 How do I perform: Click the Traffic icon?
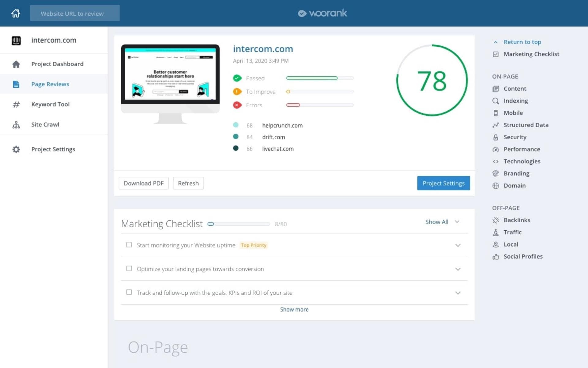click(496, 232)
